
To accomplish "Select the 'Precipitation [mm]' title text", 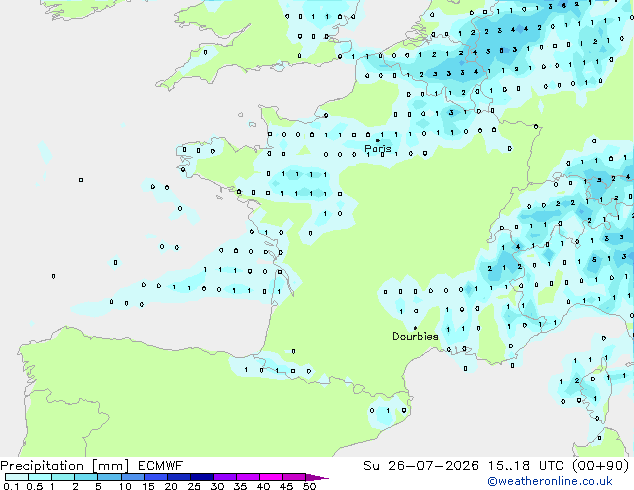I will tap(65, 466).
